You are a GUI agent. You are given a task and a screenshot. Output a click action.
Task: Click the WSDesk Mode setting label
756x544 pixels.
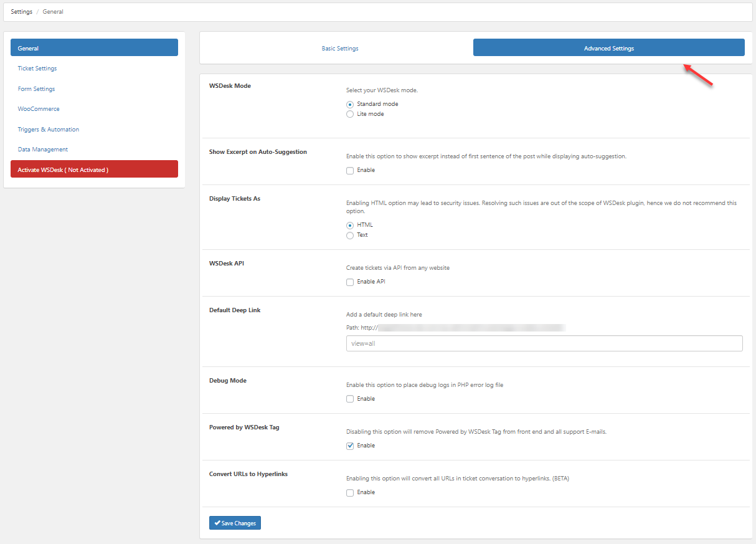(x=230, y=86)
